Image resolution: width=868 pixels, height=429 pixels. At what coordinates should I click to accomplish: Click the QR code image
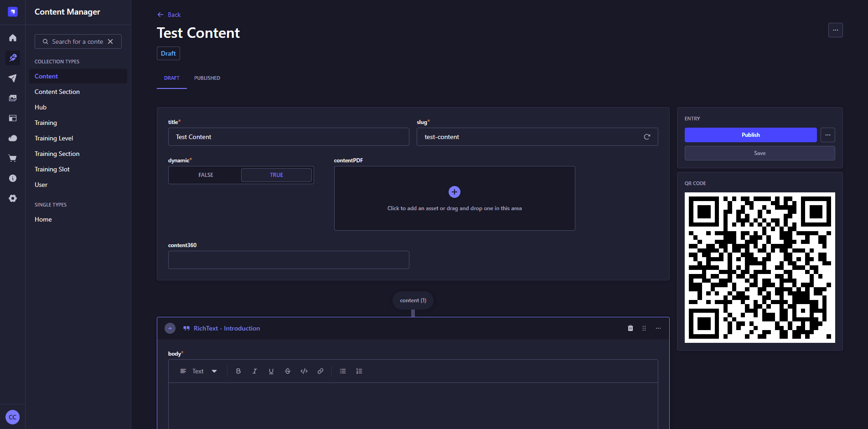759,268
